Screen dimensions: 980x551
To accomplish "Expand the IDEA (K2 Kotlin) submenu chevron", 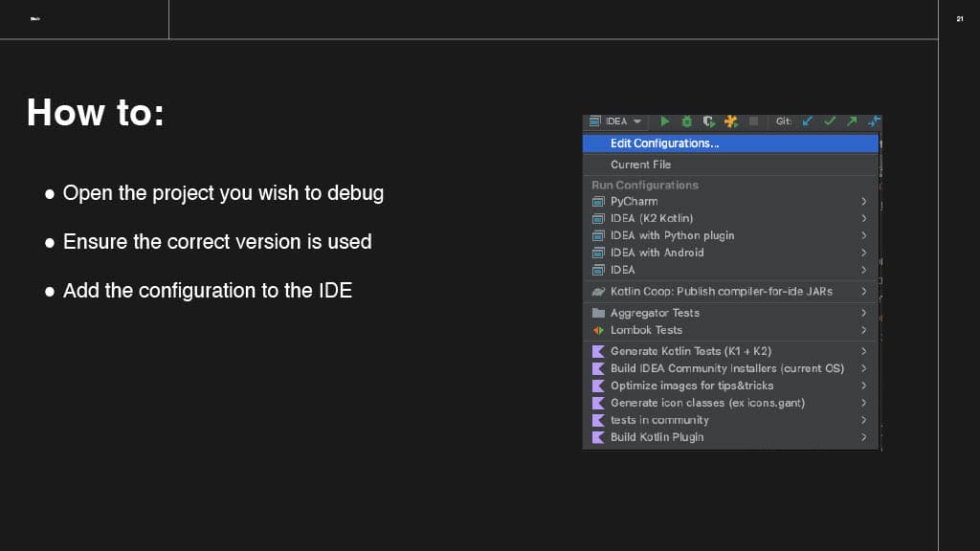I will click(x=864, y=218).
